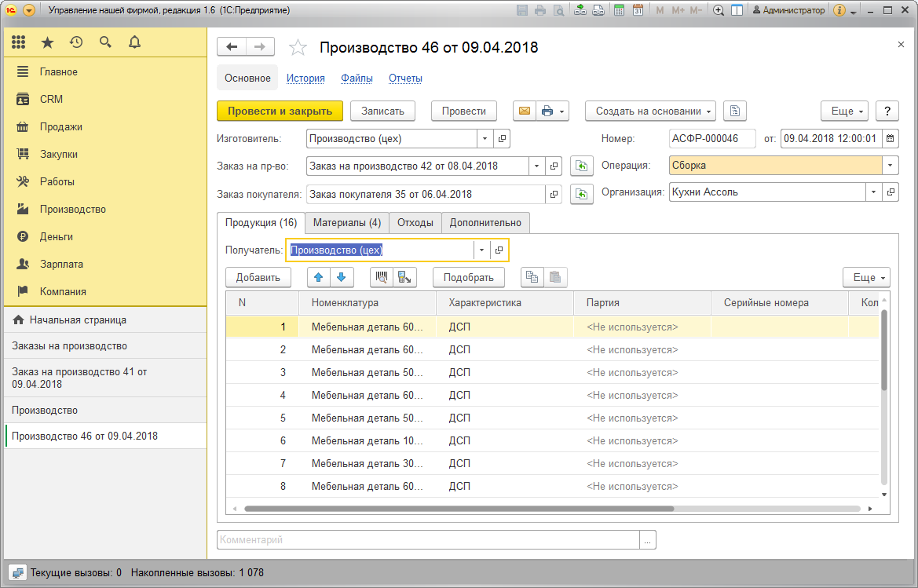Fill from production order green icon
Image resolution: width=918 pixels, height=588 pixels.
581,166
